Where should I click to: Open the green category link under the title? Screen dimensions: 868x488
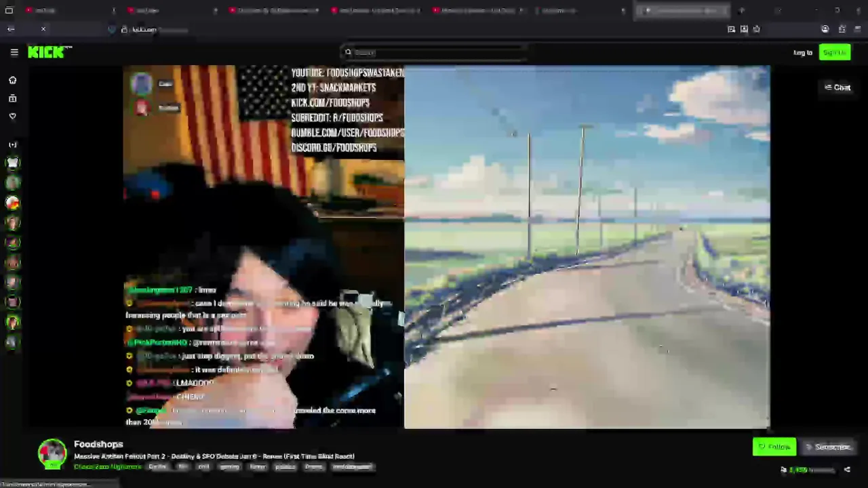pyautogui.click(x=108, y=467)
